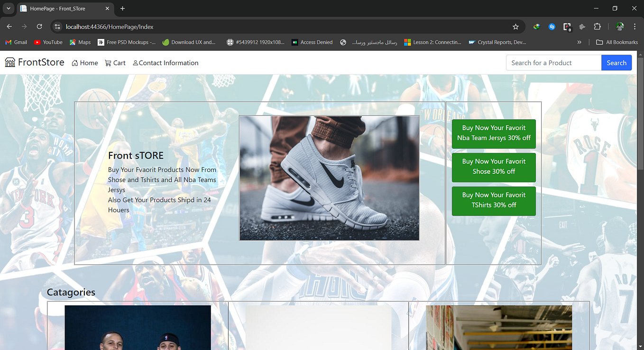Open the tab search dropdown arrow

pos(8,9)
